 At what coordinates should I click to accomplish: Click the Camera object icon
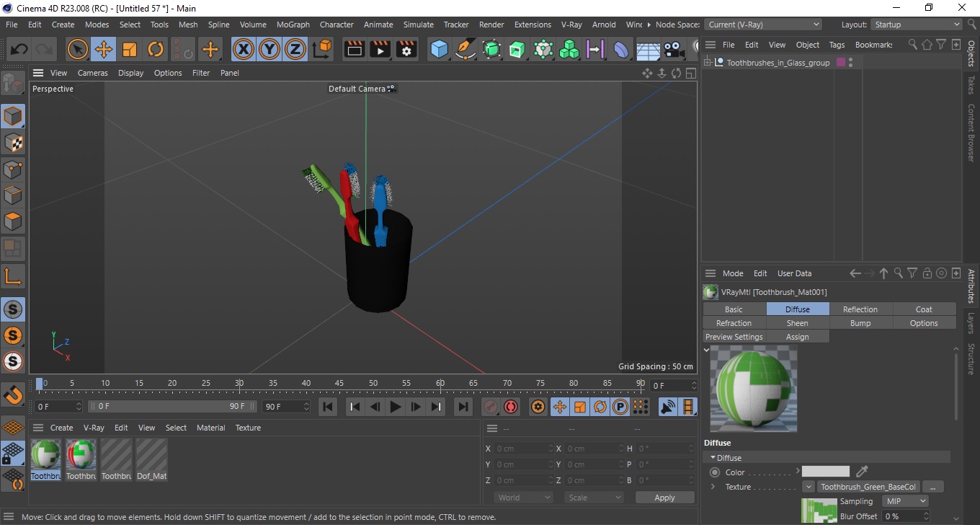pyautogui.click(x=674, y=50)
